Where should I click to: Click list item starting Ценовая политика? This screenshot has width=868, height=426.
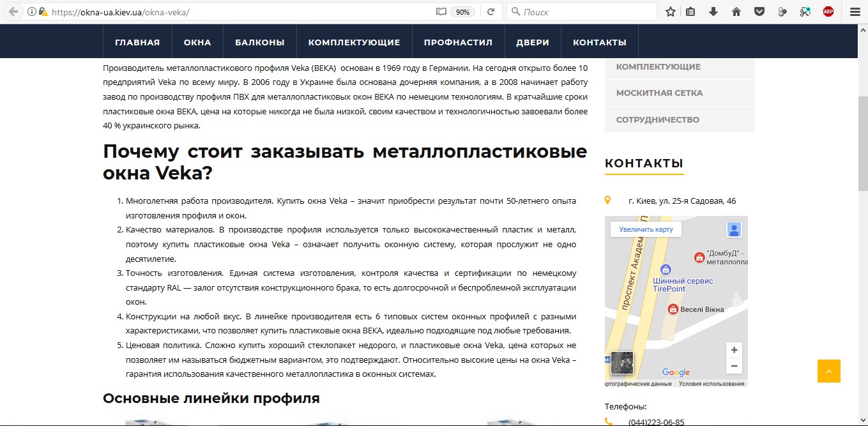tap(351, 360)
